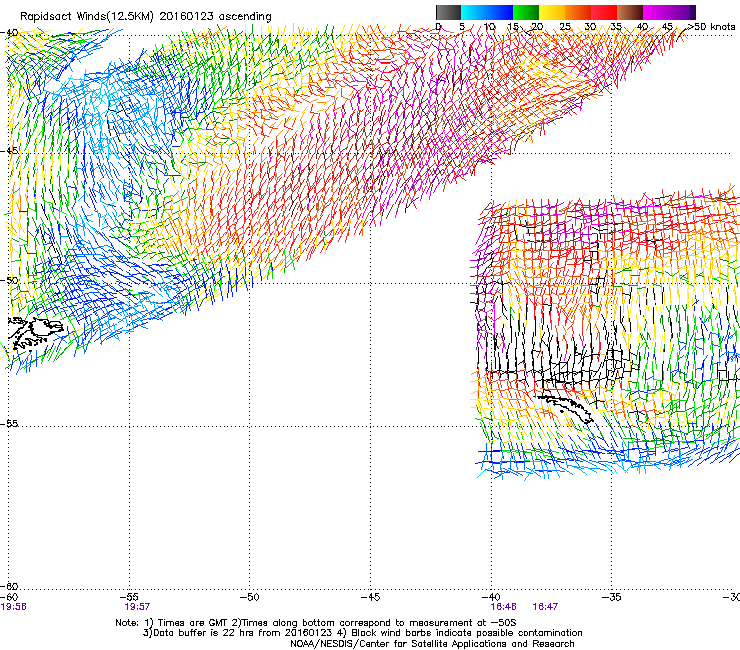This screenshot has height=650, width=740.
Task: Select the yellow 20-25 knots color segment
Action: pos(552,12)
